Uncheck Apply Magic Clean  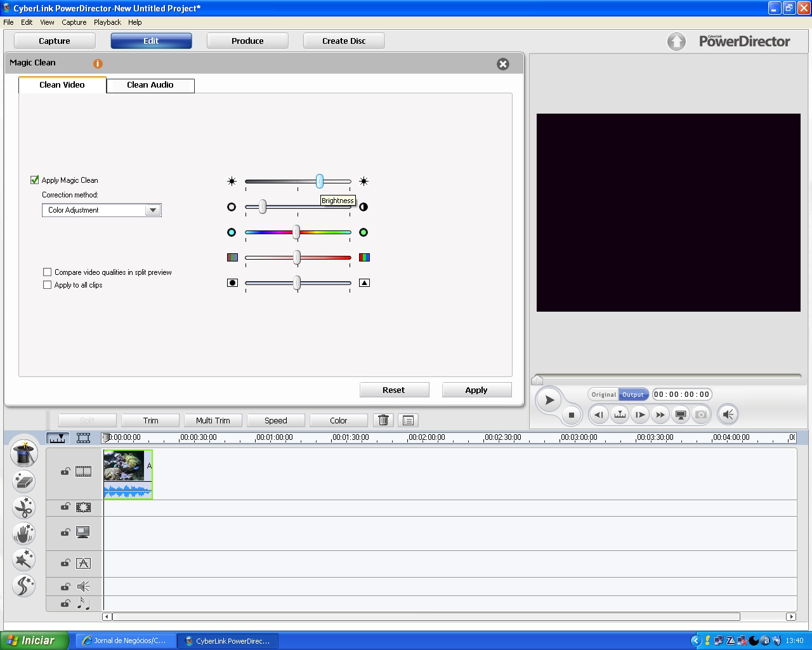tap(35, 180)
